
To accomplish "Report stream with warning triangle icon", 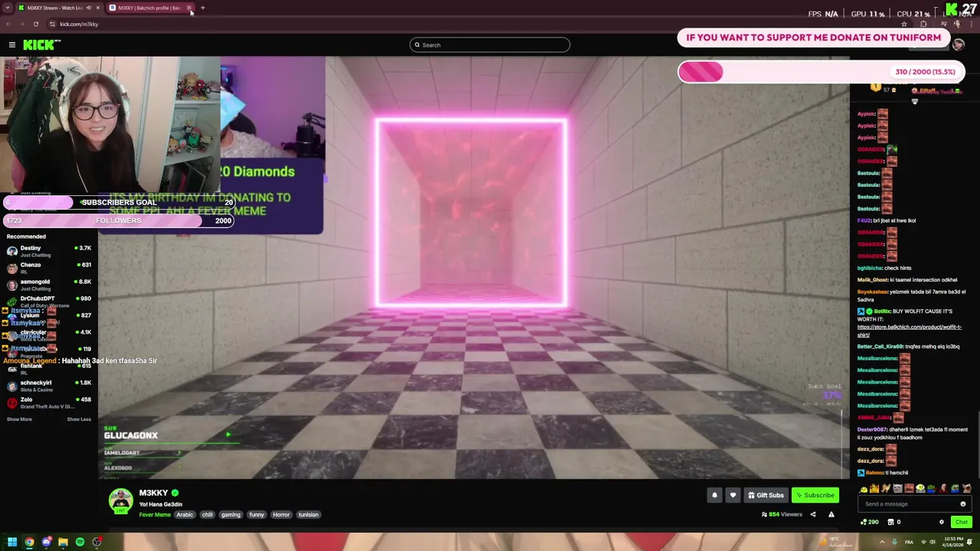I will 831,514.
